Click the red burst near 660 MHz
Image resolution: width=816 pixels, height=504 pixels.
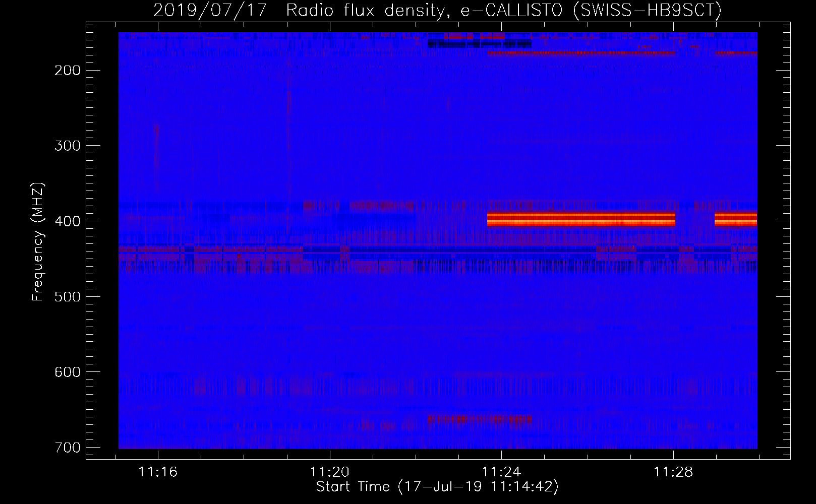[479, 419]
